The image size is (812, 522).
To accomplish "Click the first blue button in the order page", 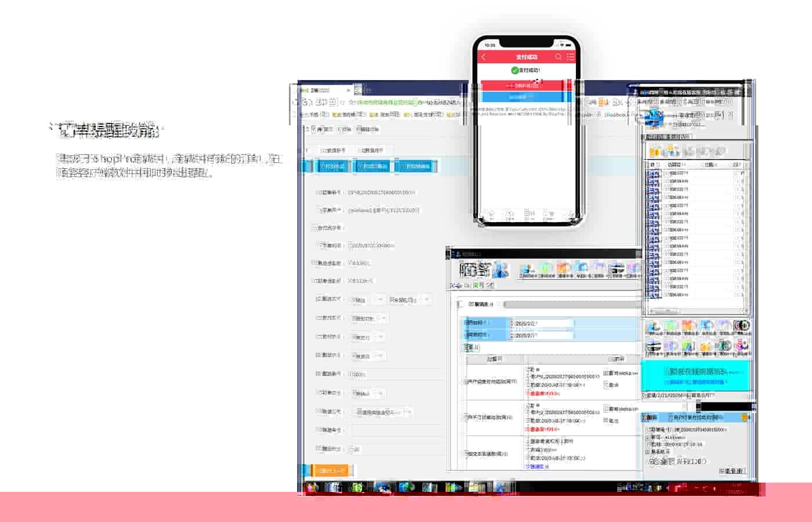I will pos(333,166).
